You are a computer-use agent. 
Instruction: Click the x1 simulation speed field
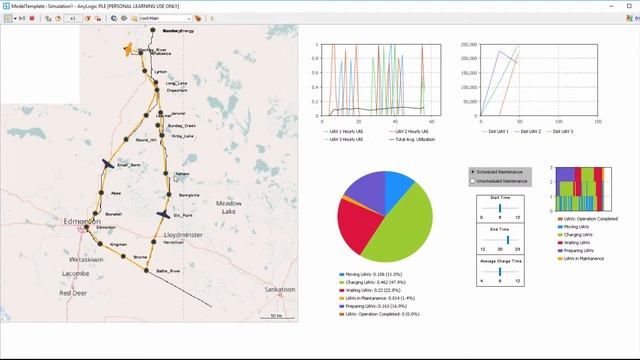[73, 18]
